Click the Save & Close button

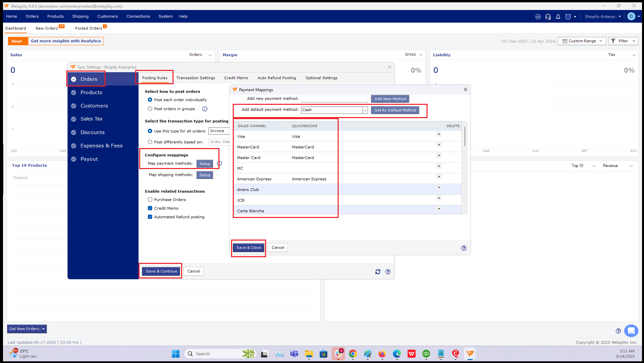point(249,248)
